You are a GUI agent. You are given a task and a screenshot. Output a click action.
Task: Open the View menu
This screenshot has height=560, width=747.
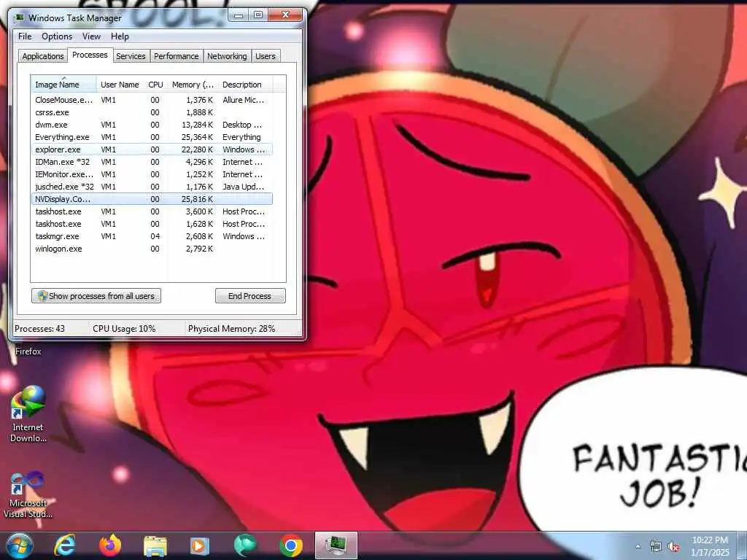click(x=91, y=36)
